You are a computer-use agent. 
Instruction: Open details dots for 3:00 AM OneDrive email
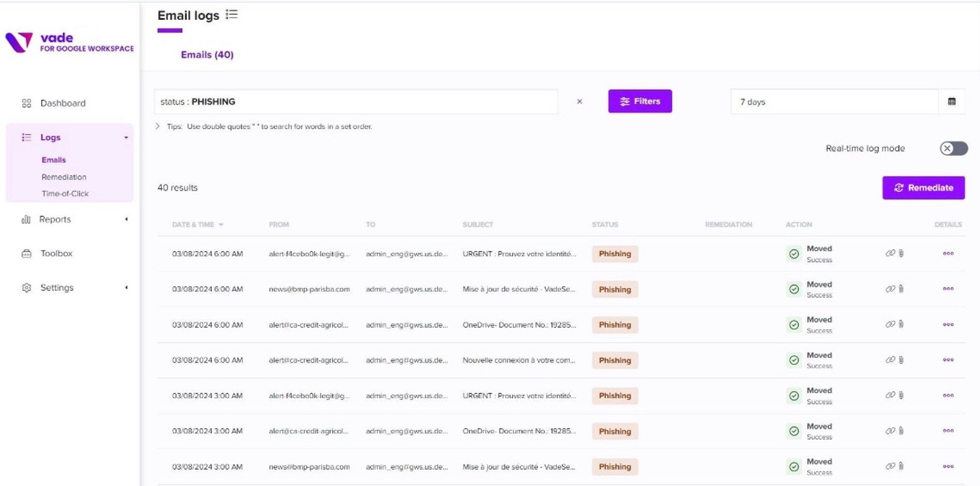click(948, 431)
